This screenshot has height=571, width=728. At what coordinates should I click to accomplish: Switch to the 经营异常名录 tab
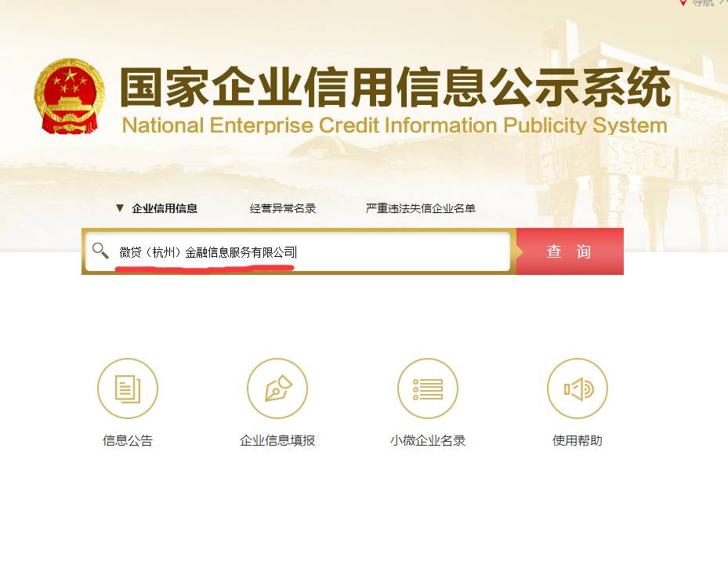(283, 208)
